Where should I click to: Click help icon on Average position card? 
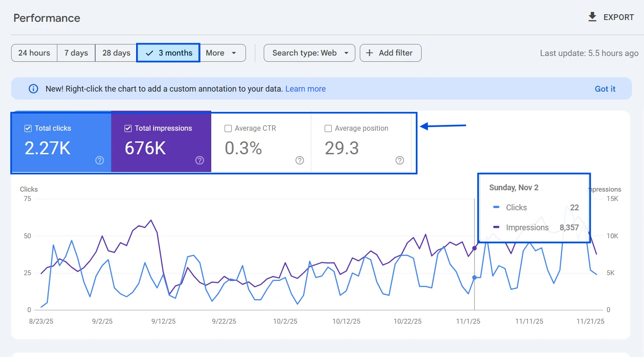(x=400, y=160)
